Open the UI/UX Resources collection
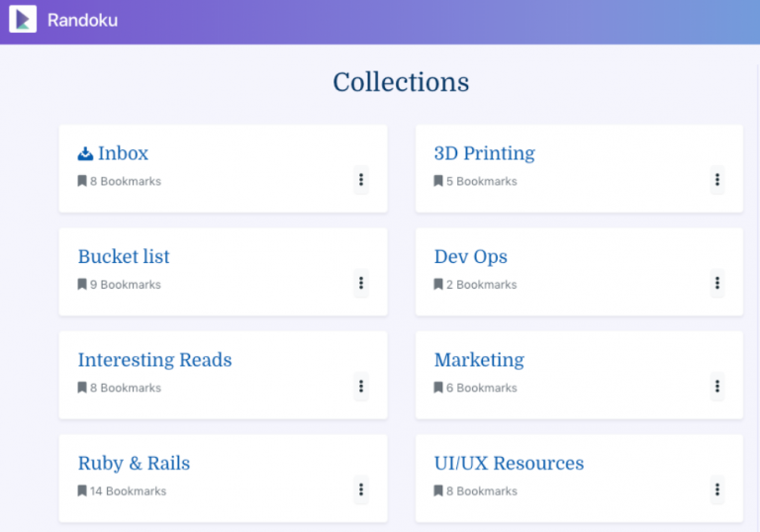This screenshot has height=532, width=760. pos(509,463)
